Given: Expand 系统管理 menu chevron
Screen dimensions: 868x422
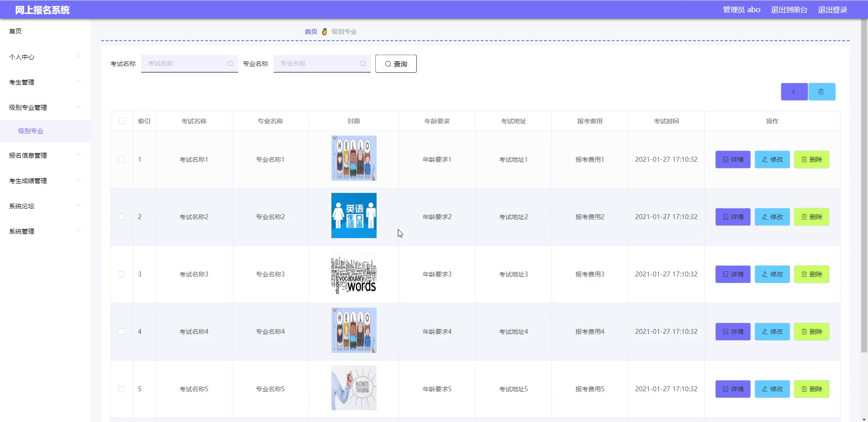Looking at the screenshot, I should 79,230.
